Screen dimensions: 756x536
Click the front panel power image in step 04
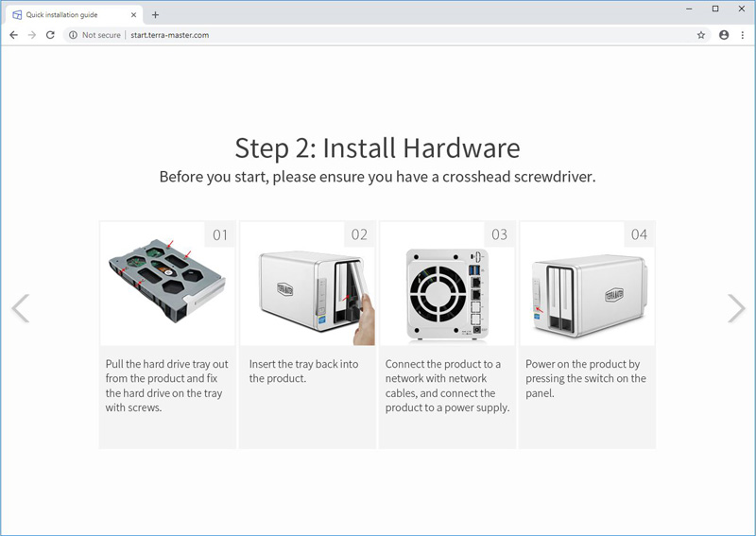point(587,283)
